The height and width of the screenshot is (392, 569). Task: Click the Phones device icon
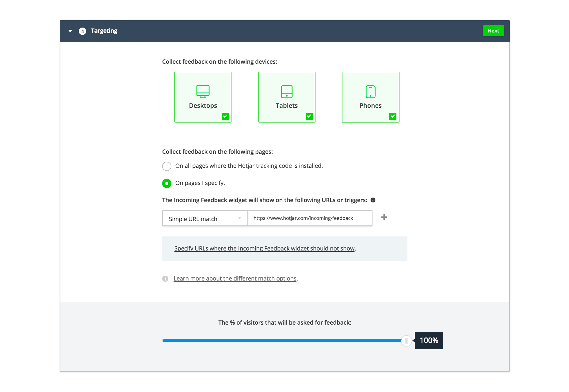coord(370,92)
